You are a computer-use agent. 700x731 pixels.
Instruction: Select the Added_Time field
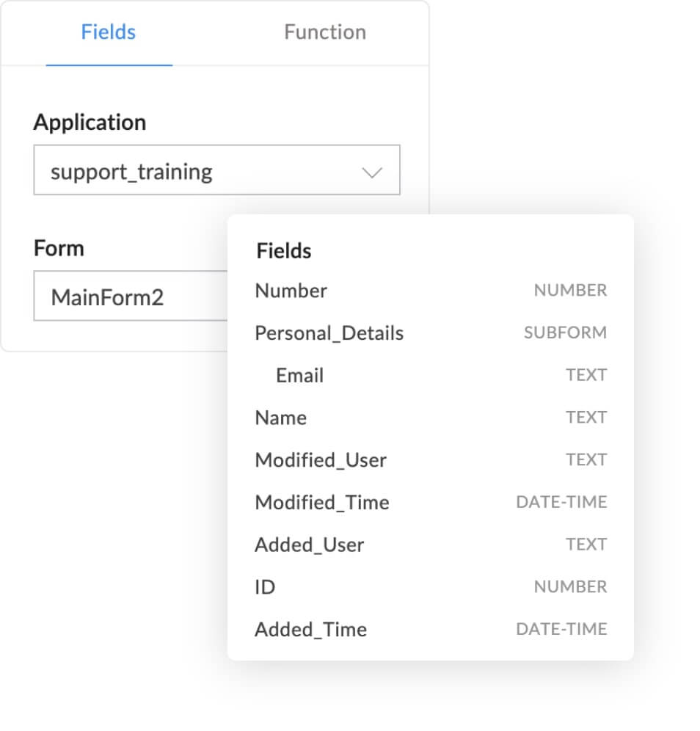point(311,630)
